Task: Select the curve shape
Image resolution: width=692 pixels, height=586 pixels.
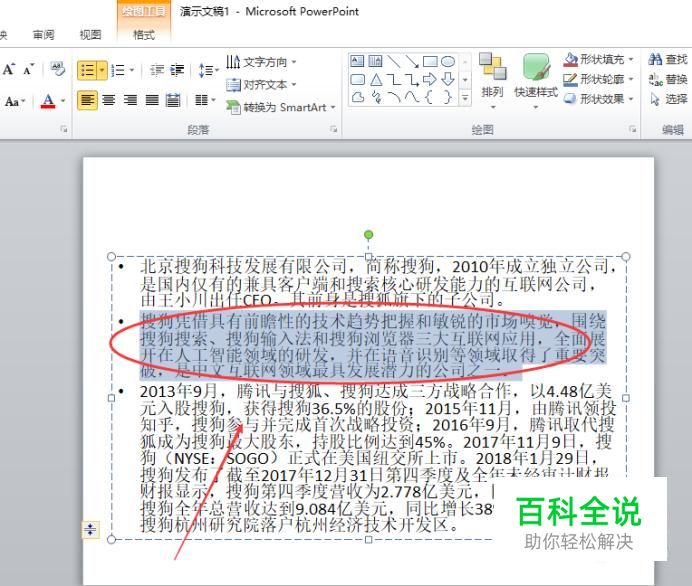Action: pos(412,97)
